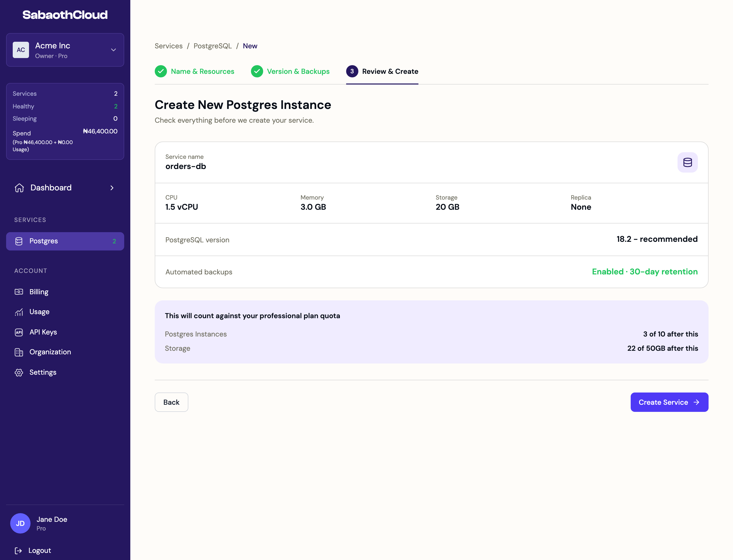Click the API Keys icon
The image size is (733, 560).
click(19, 332)
